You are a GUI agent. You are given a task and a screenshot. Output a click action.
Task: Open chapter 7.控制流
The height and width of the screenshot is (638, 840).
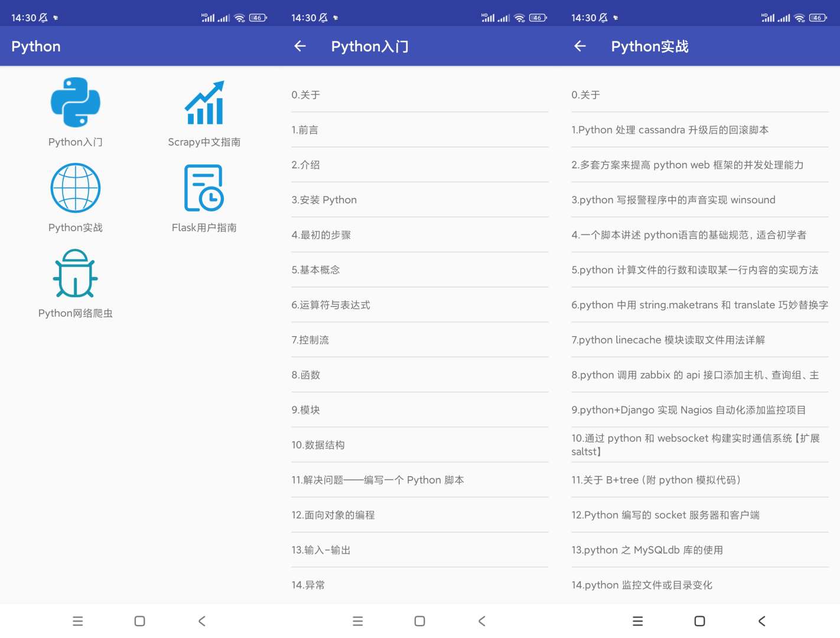[420, 340]
